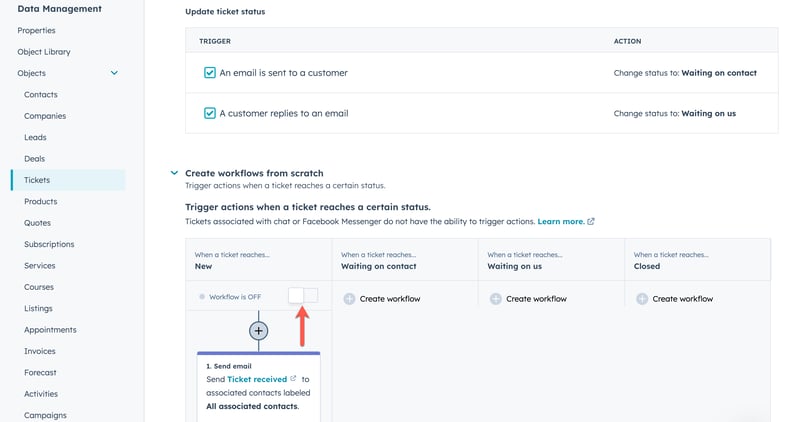Click external link icon beside Ticket received
Image resolution: width=800 pixels, height=422 pixels.
click(x=293, y=379)
